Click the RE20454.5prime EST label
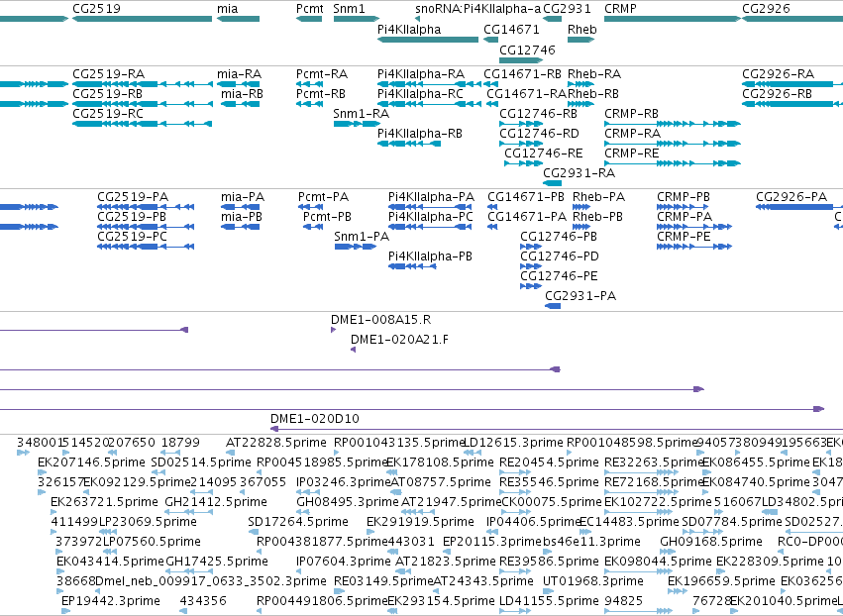Screen dimensions: 843x616 click(549, 462)
